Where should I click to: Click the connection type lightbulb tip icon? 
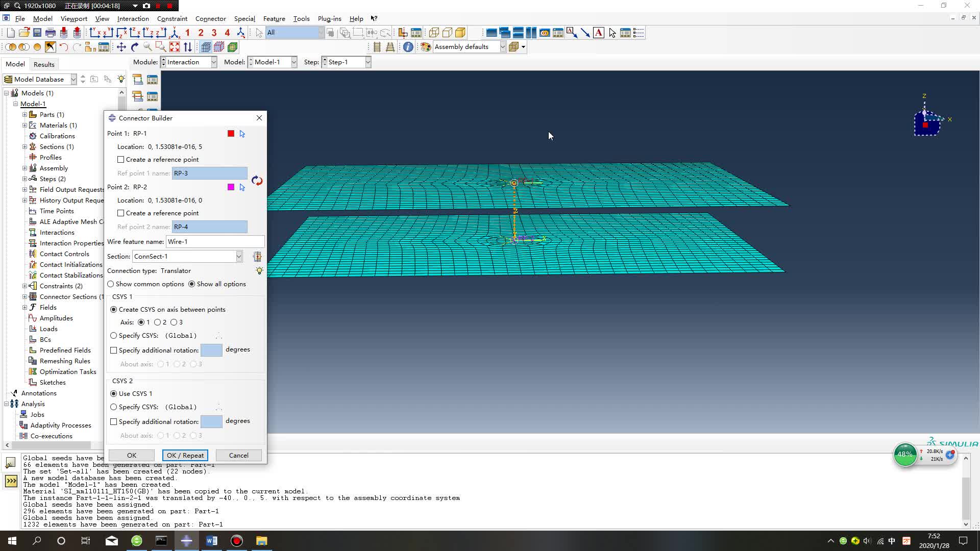(x=259, y=271)
